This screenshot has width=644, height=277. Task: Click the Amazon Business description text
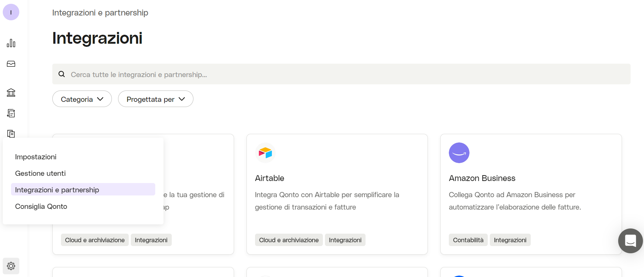(515, 201)
